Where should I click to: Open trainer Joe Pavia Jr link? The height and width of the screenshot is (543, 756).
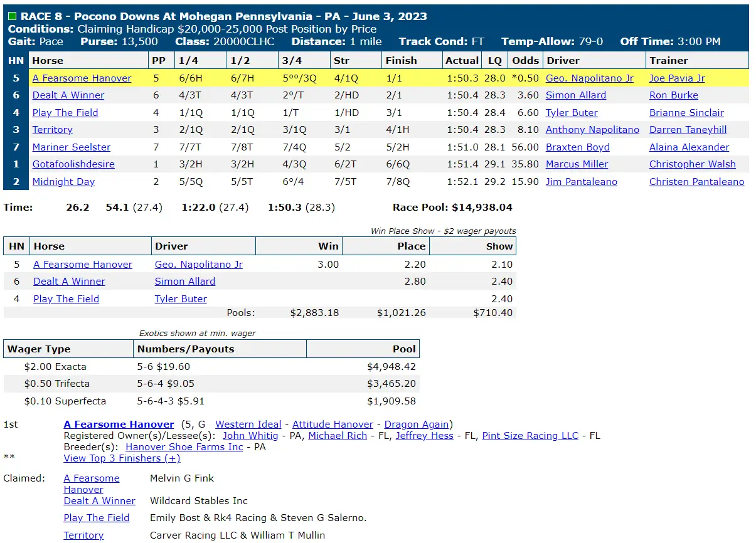[677, 78]
